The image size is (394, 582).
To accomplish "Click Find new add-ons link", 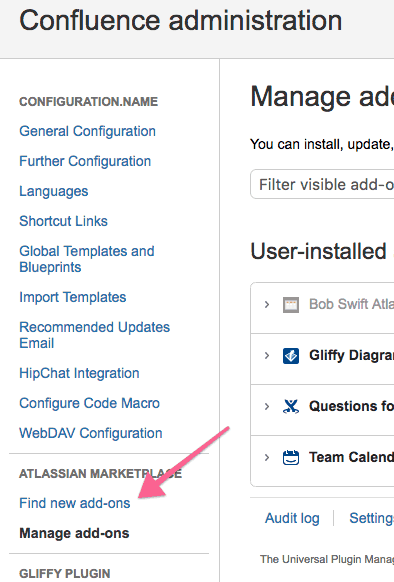I will [75, 503].
